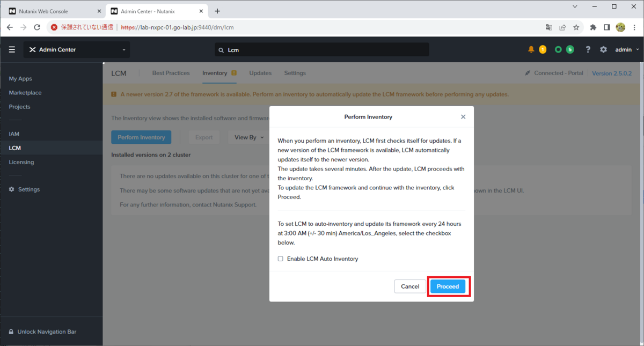Image resolution: width=644 pixels, height=346 pixels.
Task: Open the hamburger navigation menu
Action: click(12, 49)
